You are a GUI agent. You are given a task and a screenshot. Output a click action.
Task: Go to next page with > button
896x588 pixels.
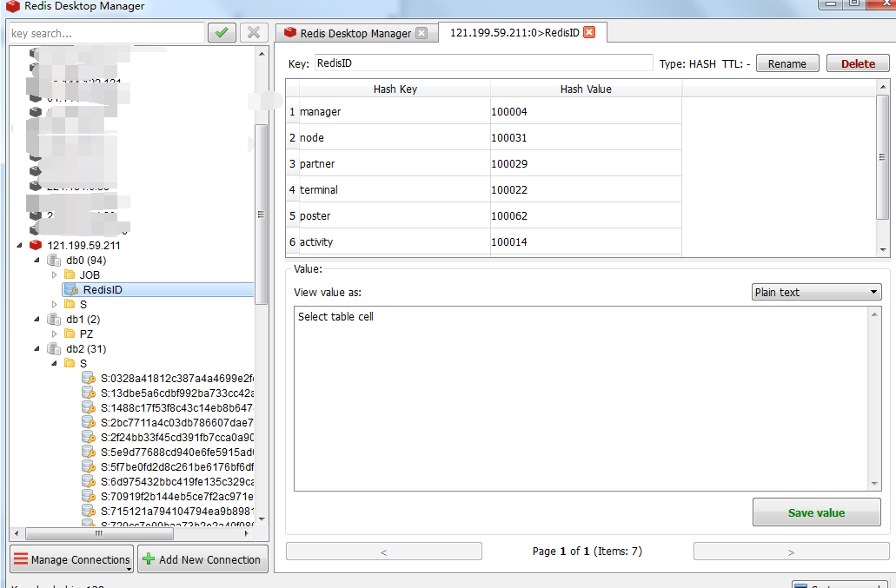point(791,552)
